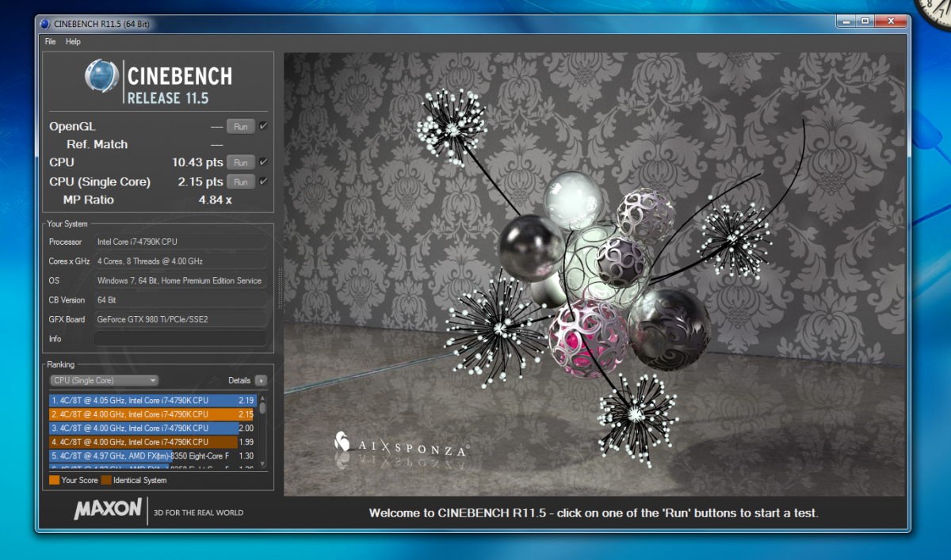The width and height of the screenshot is (951, 560).
Task: Click the ranking list scrollbar up arrow
Action: [263, 398]
